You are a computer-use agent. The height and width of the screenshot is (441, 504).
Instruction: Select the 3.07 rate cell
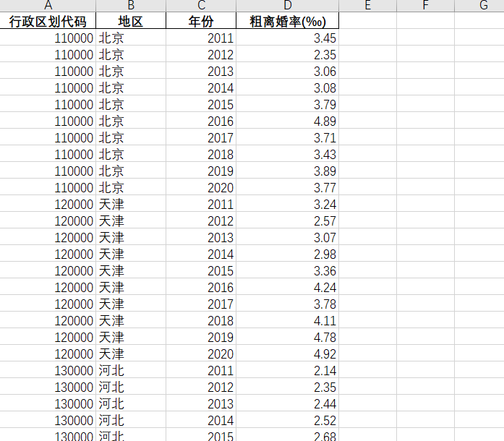287,238
